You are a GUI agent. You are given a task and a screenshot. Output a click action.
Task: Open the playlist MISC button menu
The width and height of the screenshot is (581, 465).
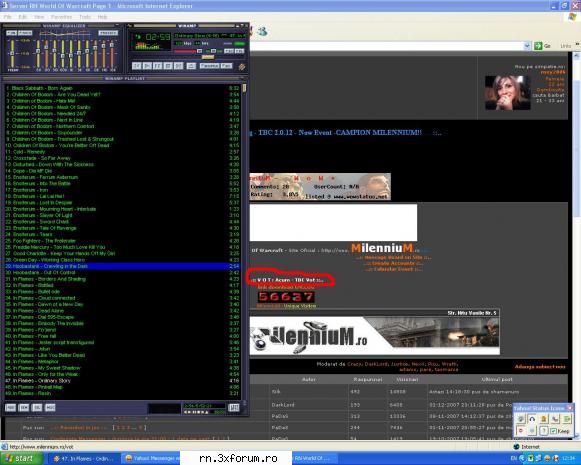click(50, 408)
